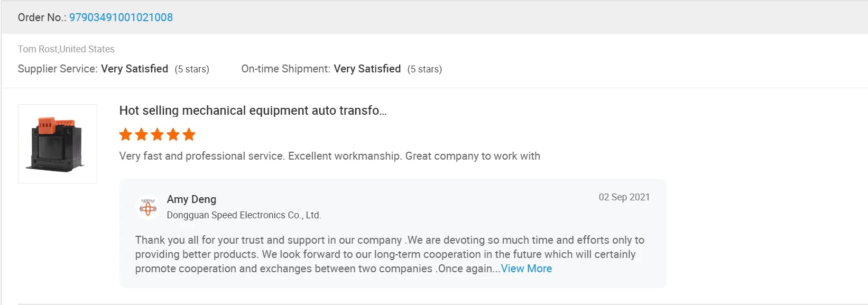Click Supplier Service Very Satisfied rating
868x305 pixels.
click(134, 69)
